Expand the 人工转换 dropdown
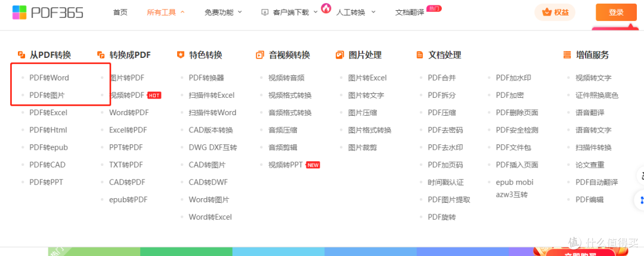Viewport: 644px width, 256px height. click(x=373, y=12)
